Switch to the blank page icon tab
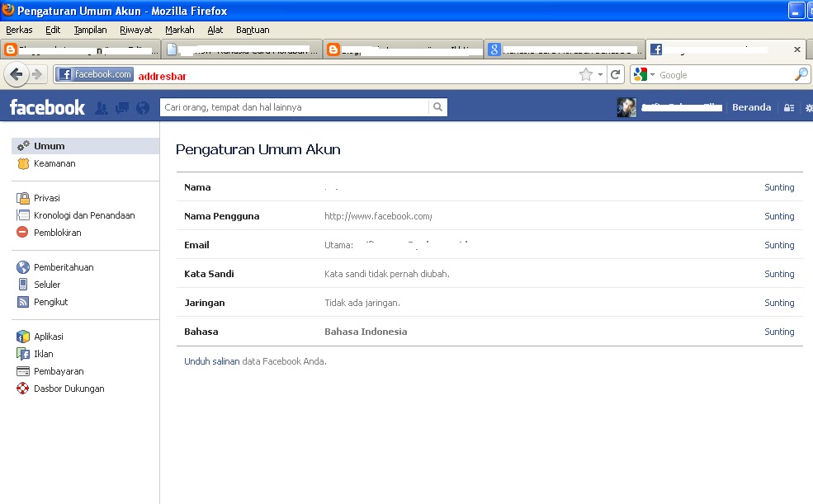Screen dimensions: 813x504 point(242,49)
